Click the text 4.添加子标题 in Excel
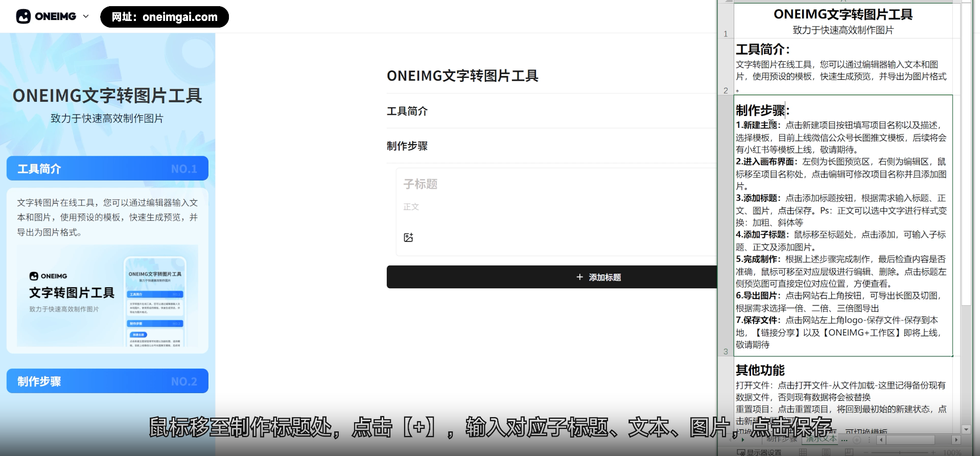980x456 pixels. (762, 235)
